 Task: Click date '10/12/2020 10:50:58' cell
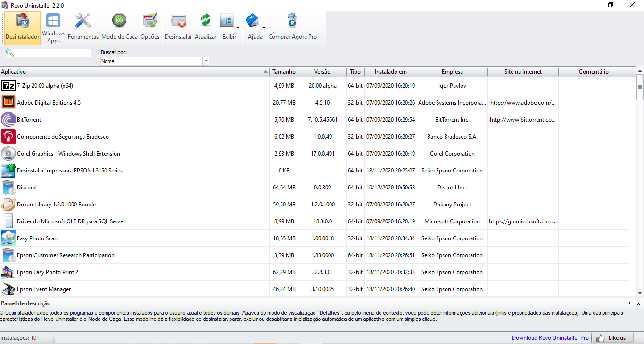[391, 188]
